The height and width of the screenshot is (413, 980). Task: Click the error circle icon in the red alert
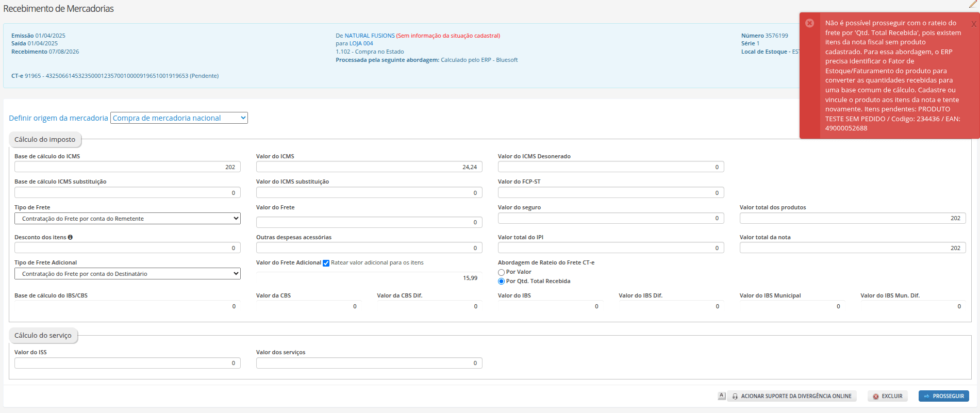click(810, 23)
